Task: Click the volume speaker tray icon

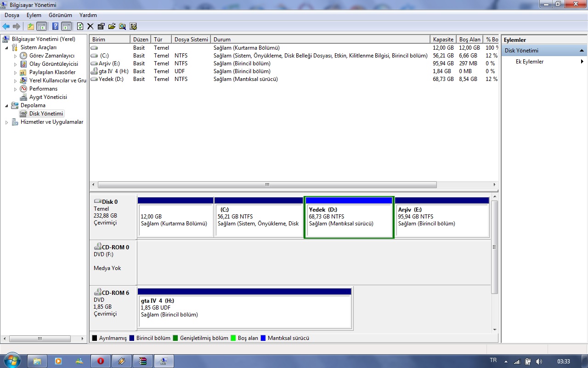Action: click(x=539, y=362)
